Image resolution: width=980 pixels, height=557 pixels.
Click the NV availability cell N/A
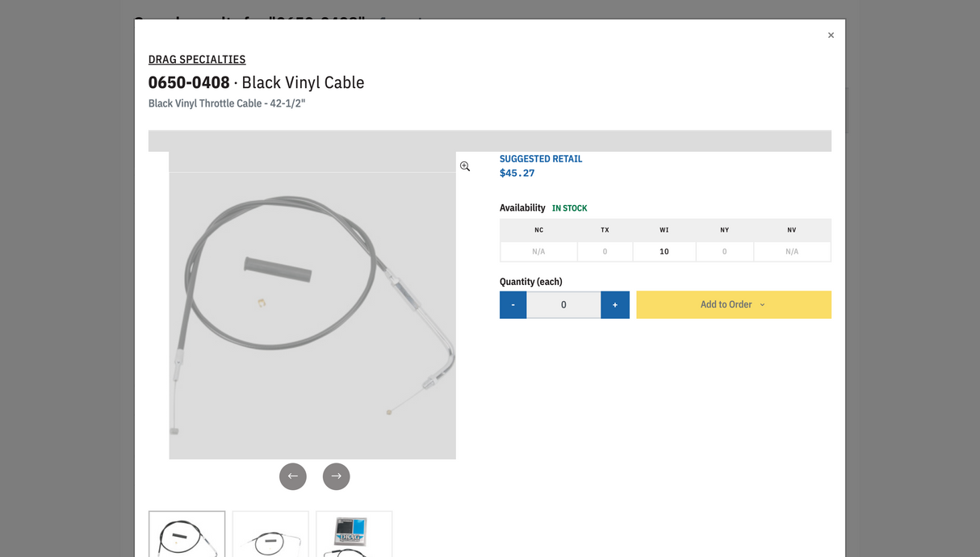click(x=792, y=252)
